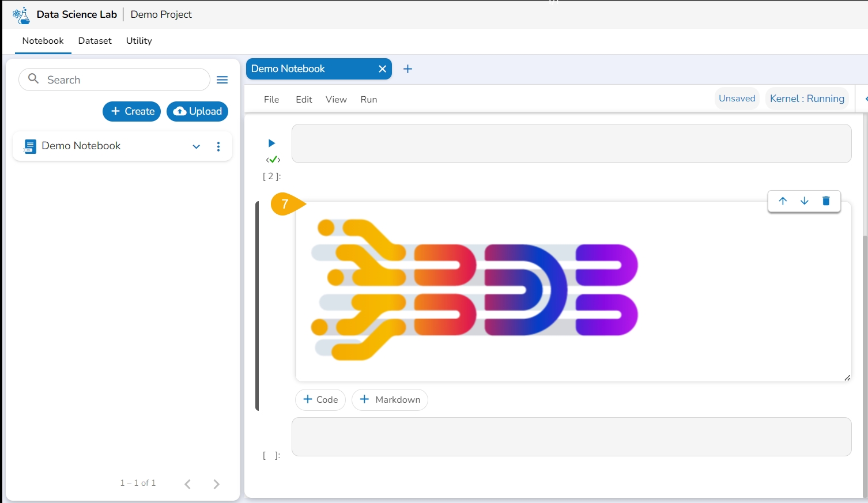Delete the selected cell
Image resolution: width=868 pixels, height=503 pixels.
[x=826, y=201]
